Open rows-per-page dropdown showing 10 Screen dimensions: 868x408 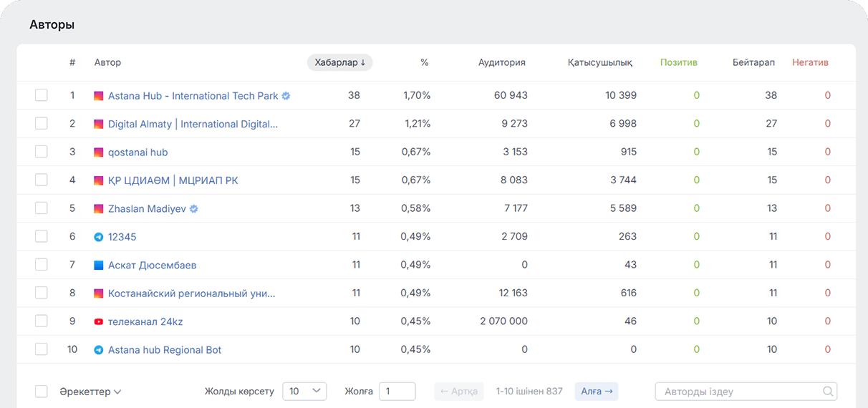pos(304,392)
